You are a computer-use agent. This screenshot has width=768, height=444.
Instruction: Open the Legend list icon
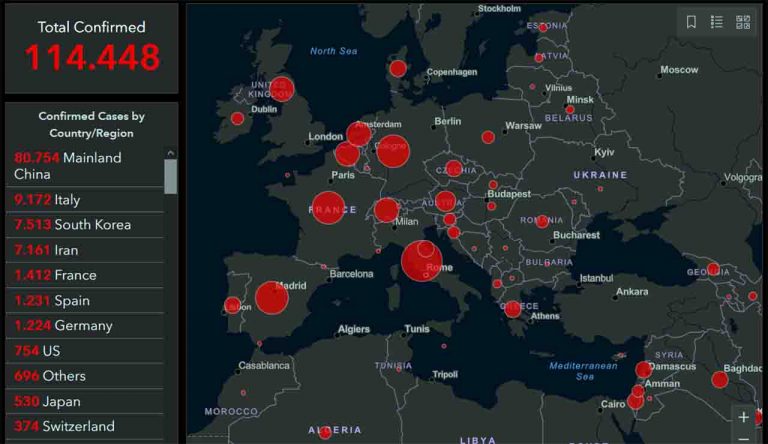tap(717, 22)
